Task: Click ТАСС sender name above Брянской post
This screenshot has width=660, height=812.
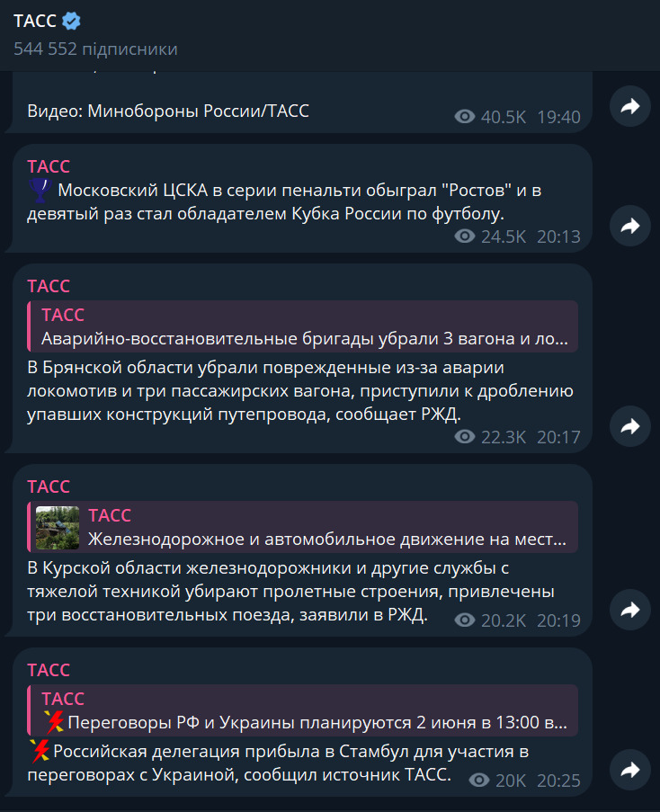Action: (49, 286)
